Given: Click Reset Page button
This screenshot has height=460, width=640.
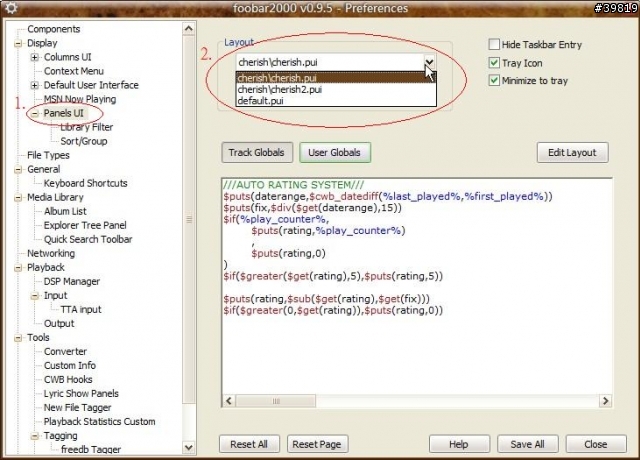Looking at the screenshot, I should [x=317, y=444].
